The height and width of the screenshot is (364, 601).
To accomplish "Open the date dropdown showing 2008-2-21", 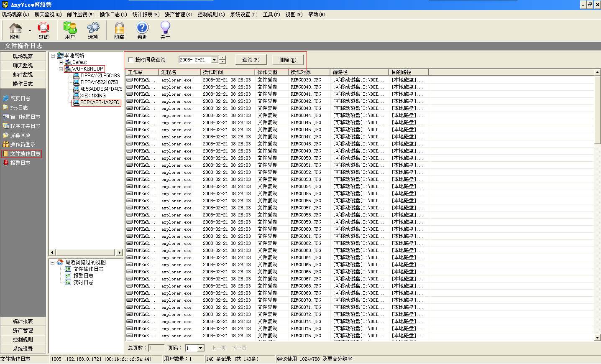I will [214, 60].
